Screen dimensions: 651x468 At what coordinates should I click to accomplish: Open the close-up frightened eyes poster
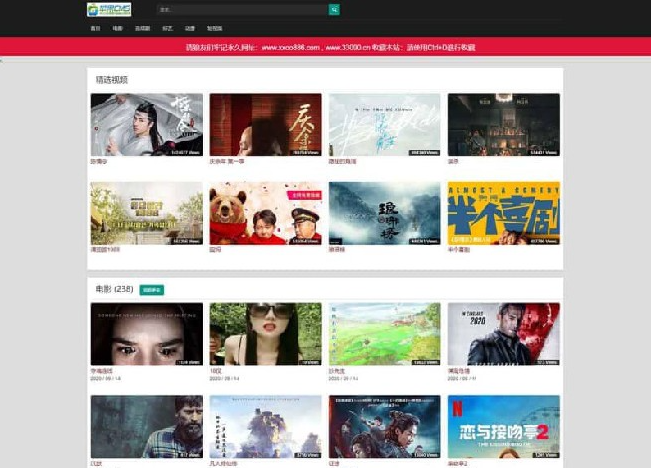point(147,334)
